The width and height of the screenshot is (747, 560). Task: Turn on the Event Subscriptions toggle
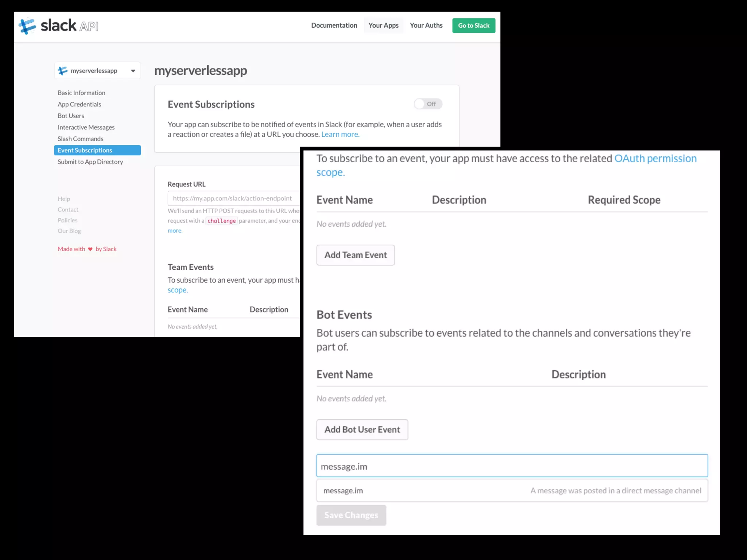[x=428, y=104]
